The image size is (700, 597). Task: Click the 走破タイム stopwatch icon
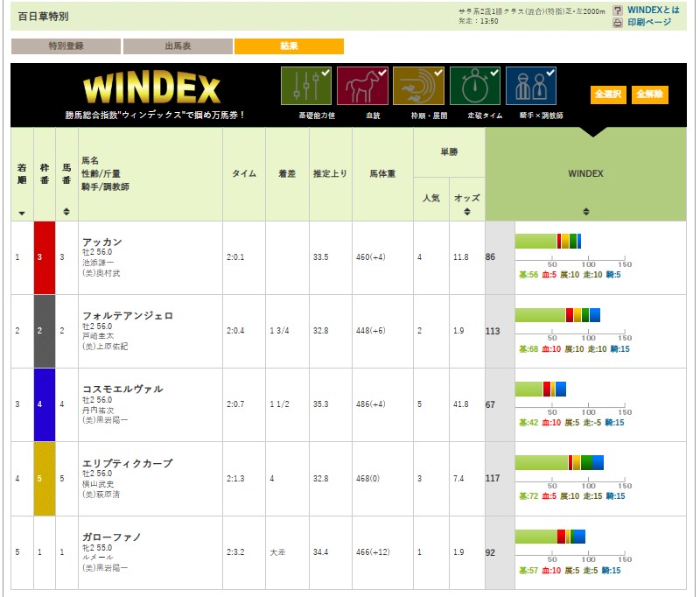(474, 86)
